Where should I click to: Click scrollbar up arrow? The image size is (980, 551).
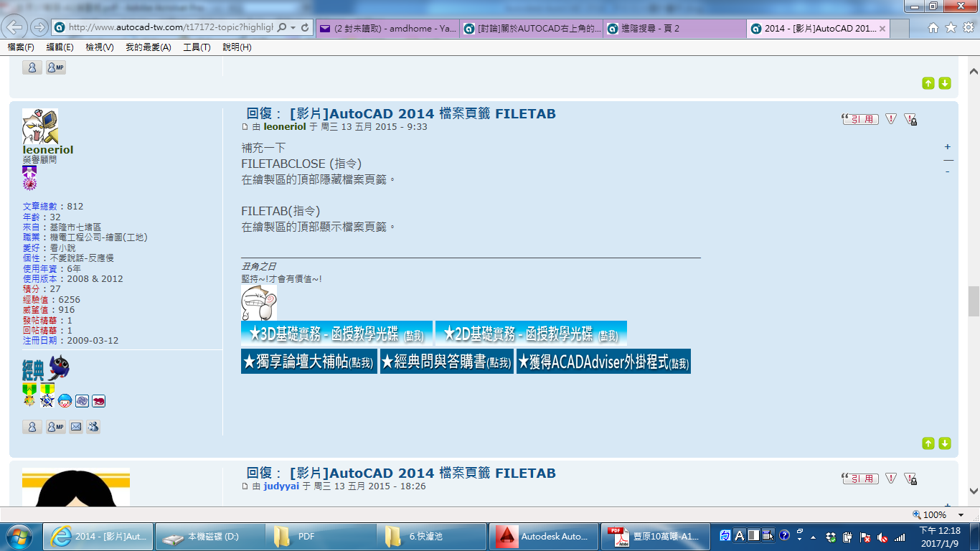pyautogui.click(x=974, y=72)
